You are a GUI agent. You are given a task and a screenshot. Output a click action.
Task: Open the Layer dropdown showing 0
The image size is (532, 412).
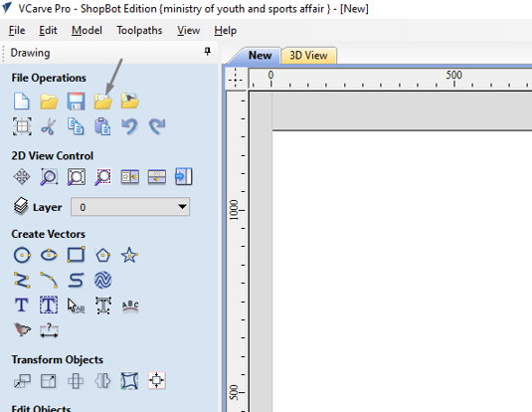click(130, 207)
